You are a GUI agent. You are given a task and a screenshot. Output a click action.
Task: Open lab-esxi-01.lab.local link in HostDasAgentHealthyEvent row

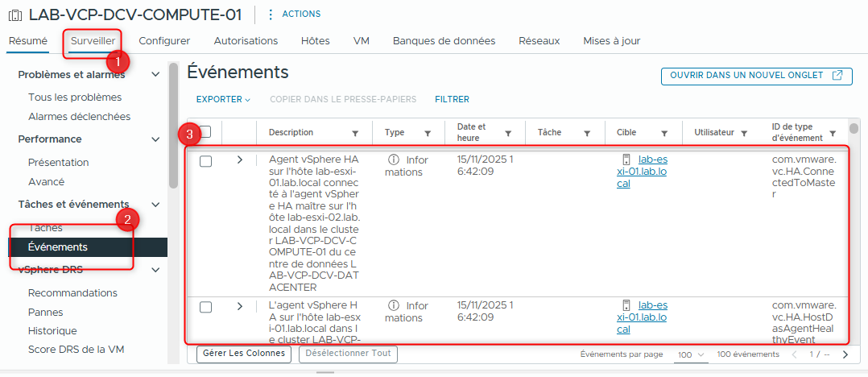click(x=643, y=317)
